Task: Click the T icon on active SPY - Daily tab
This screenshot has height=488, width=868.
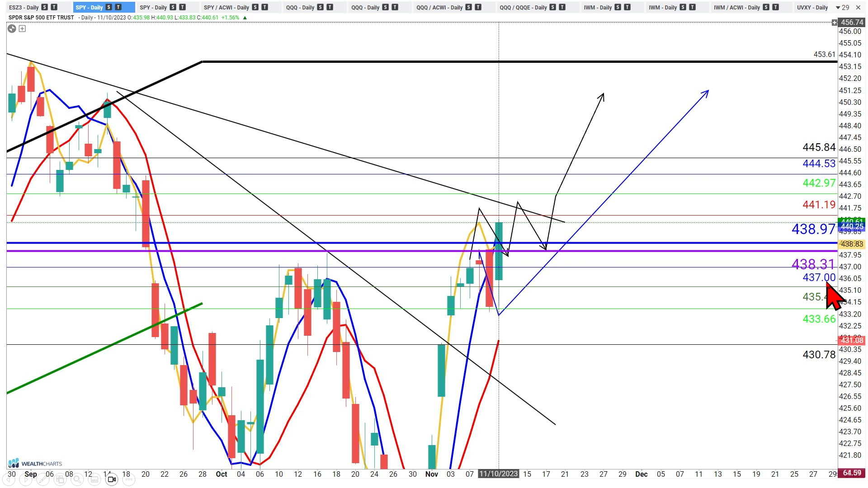Action: (x=118, y=7)
